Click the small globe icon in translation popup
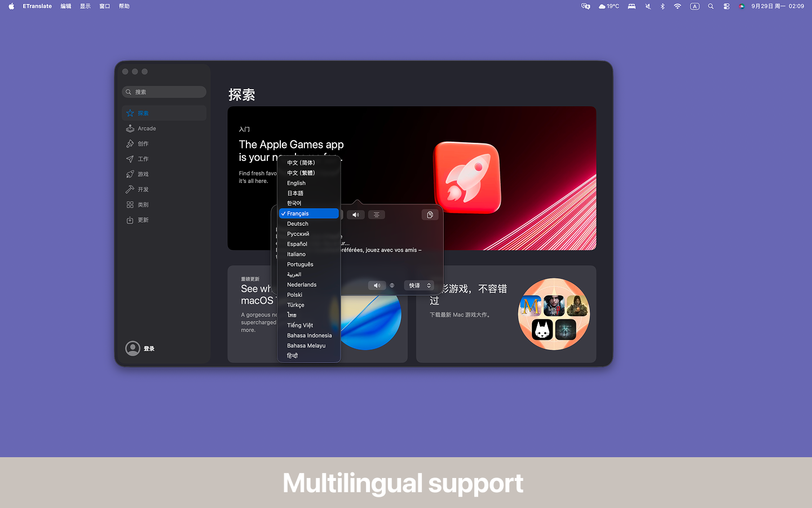 point(392,286)
